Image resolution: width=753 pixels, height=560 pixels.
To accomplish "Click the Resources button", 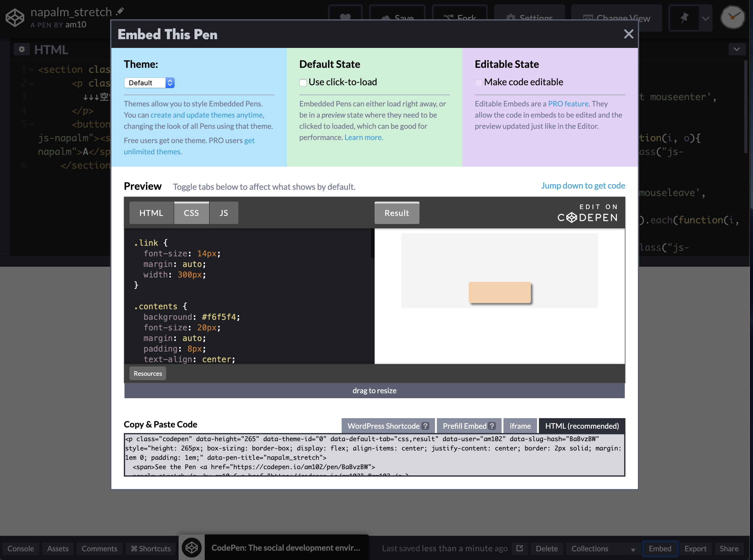I will (148, 373).
